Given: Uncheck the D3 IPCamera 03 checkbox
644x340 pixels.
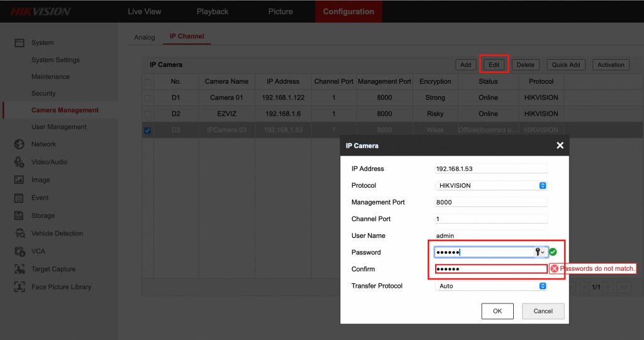Looking at the screenshot, I should (x=147, y=130).
